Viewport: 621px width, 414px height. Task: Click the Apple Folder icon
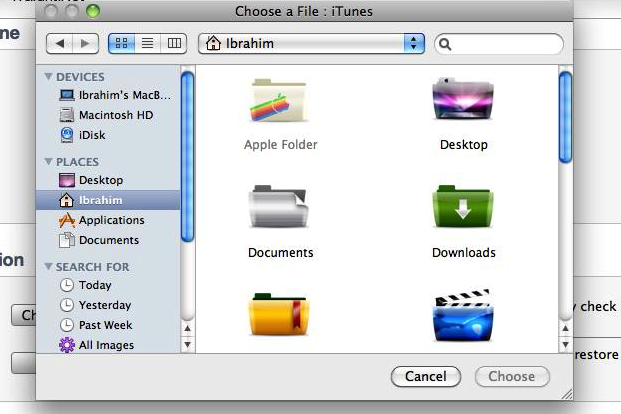click(x=279, y=101)
